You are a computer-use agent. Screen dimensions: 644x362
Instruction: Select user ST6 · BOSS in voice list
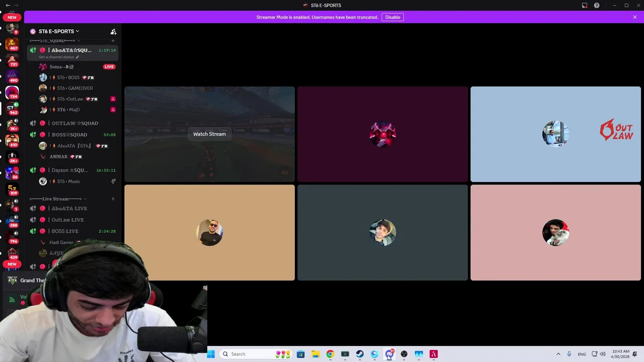(77, 77)
